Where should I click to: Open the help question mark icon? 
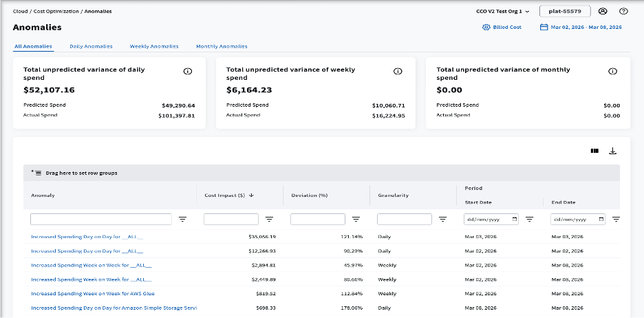click(x=623, y=11)
